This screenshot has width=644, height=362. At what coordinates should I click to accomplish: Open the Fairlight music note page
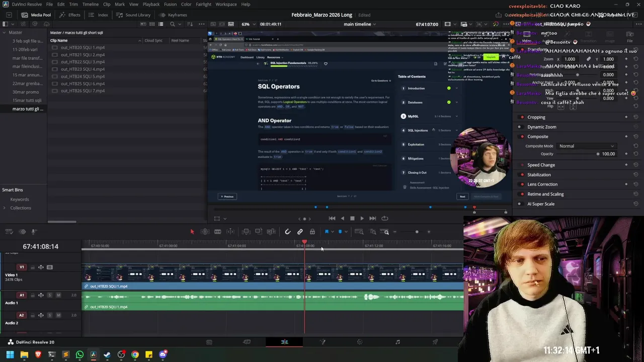397,342
